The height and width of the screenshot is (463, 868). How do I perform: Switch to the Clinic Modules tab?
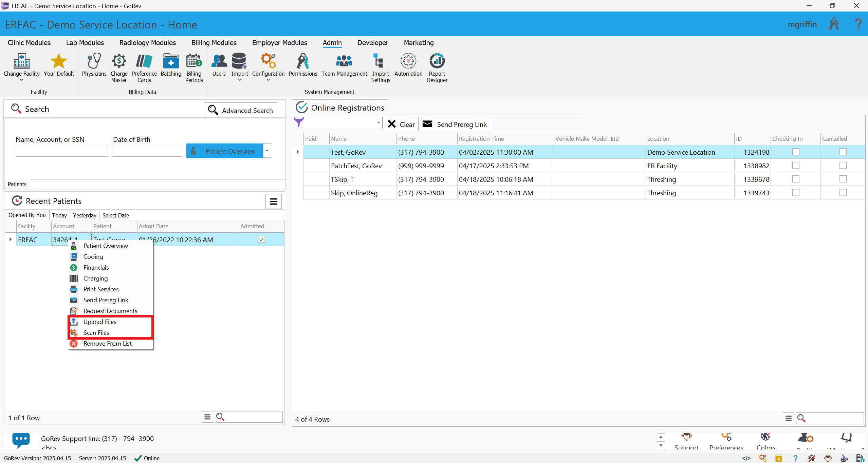[29, 43]
